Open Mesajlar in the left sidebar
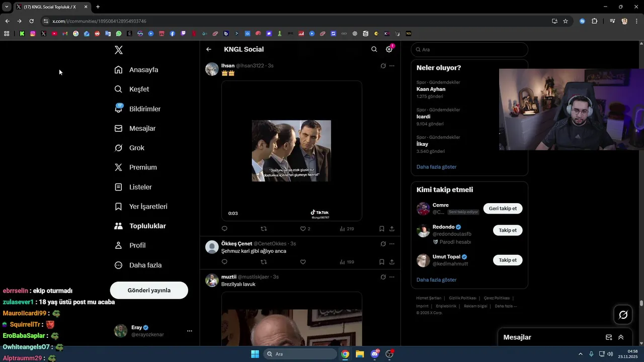 tap(135, 128)
